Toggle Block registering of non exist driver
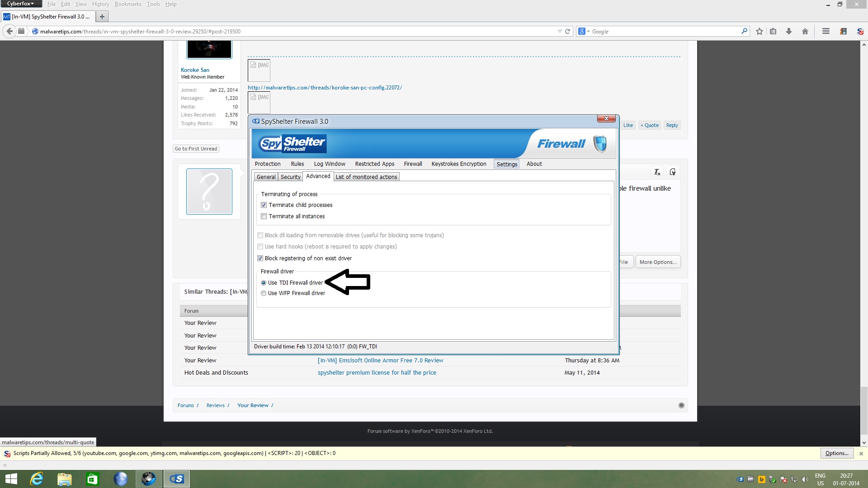This screenshot has width=868, height=488. (x=260, y=258)
